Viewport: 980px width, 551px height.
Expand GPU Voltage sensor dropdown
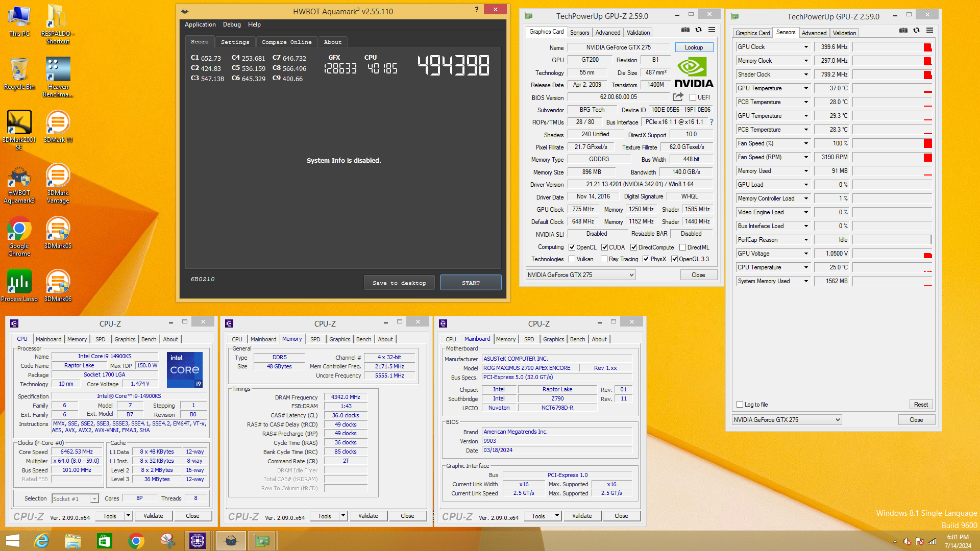[806, 254]
